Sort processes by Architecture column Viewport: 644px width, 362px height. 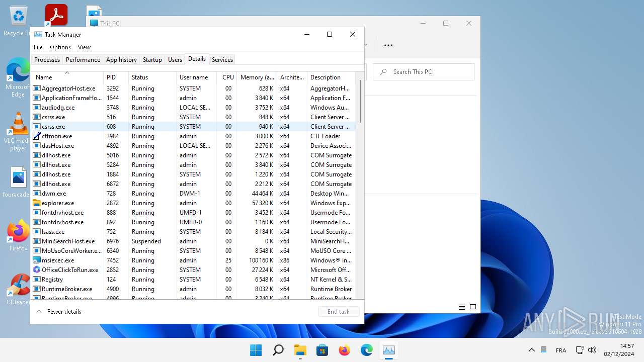point(292,77)
